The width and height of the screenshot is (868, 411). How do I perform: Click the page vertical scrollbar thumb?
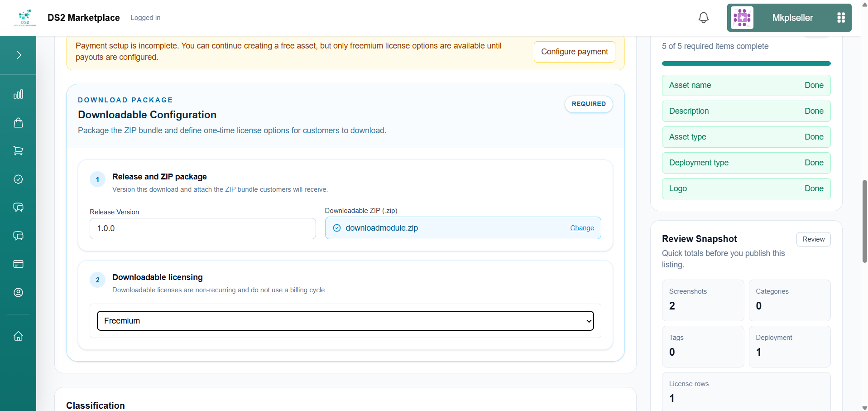864,221
